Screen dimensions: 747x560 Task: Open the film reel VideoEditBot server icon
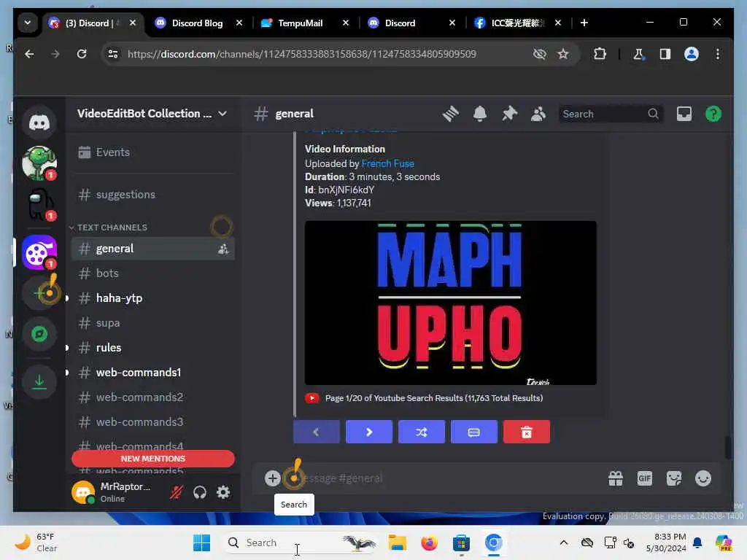pos(39,252)
